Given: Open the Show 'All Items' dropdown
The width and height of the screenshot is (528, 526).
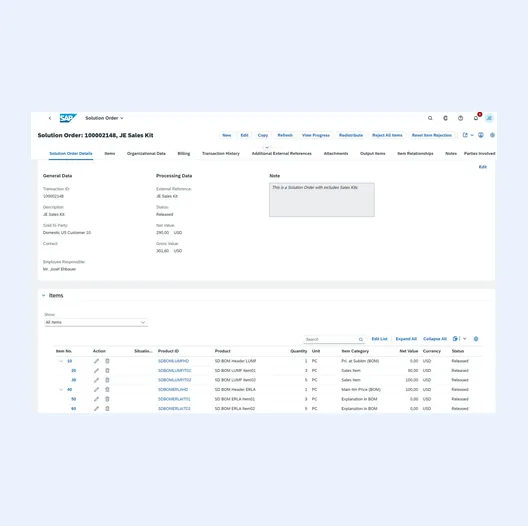Looking at the screenshot, I should [x=96, y=322].
